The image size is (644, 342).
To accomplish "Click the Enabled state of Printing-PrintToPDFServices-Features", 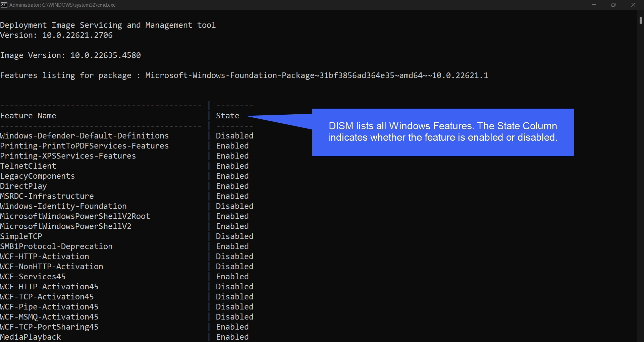I will 232,146.
